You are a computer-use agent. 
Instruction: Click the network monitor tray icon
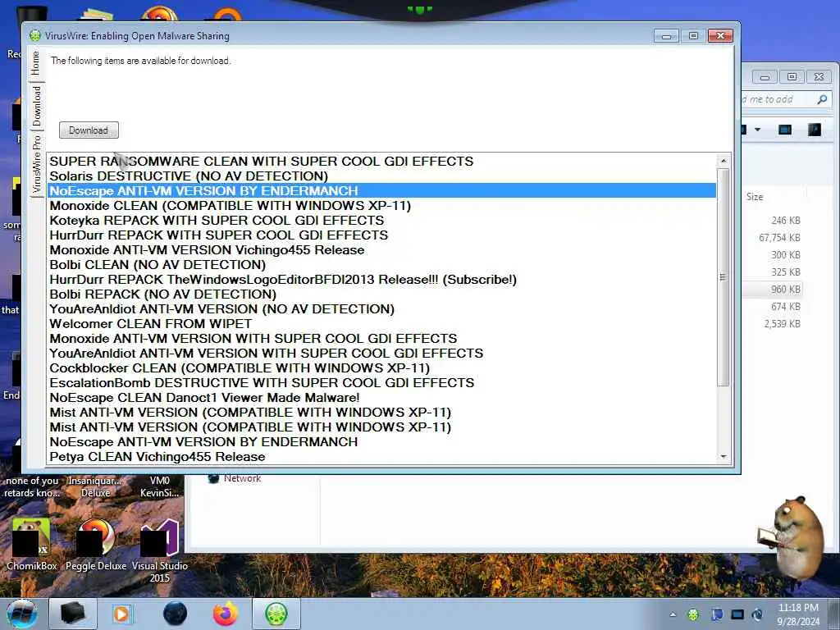(737, 614)
